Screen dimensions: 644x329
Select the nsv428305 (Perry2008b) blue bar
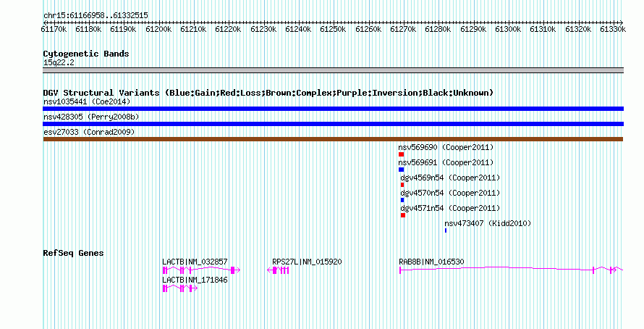(333, 124)
